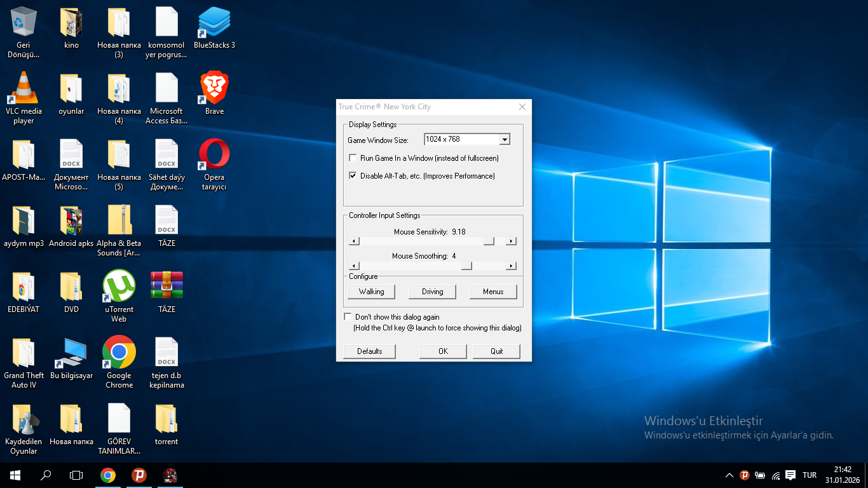This screenshot has width=868, height=488.
Task: Configure Menus controls
Action: [x=493, y=292]
